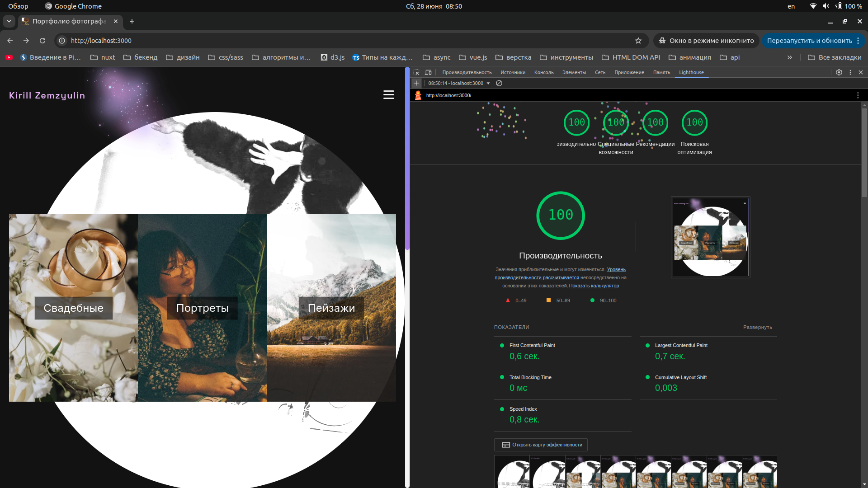Toggle the device toolbar icon

[428, 72]
